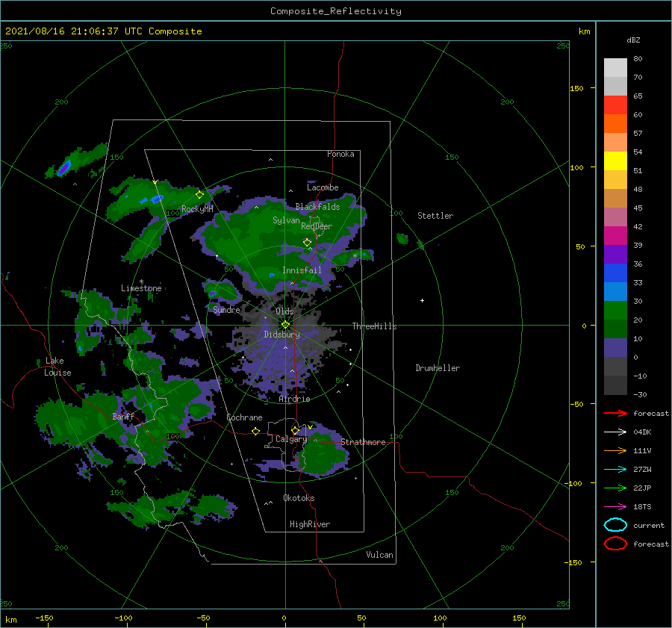The image size is (672, 628).
Task: Click the Calgary city label
Action: click(x=291, y=439)
